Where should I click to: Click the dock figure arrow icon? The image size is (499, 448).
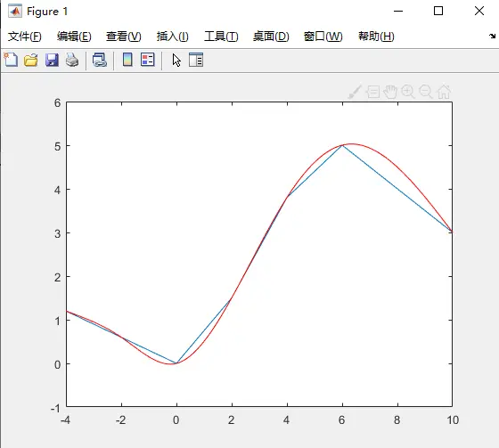click(x=492, y=36)
